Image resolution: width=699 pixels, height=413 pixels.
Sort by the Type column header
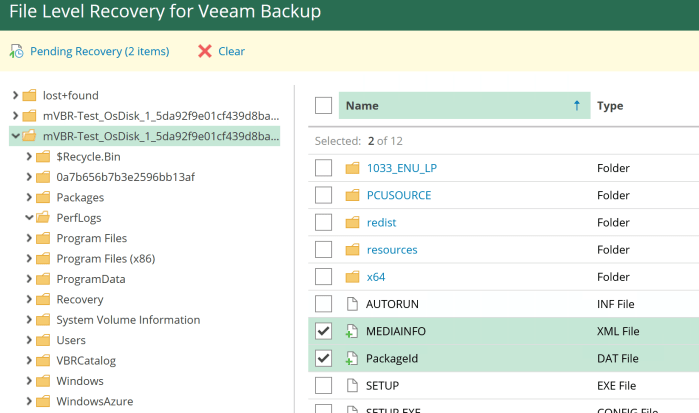click(610, 106)
